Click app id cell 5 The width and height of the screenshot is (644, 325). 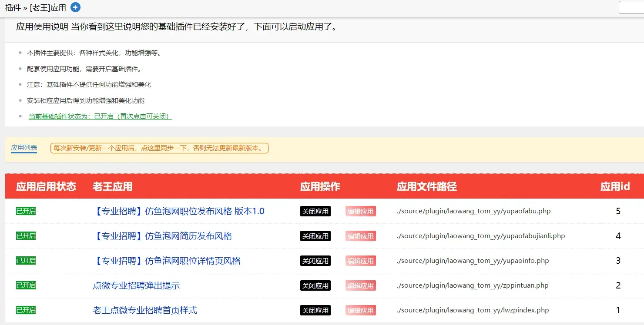point(618,211)
